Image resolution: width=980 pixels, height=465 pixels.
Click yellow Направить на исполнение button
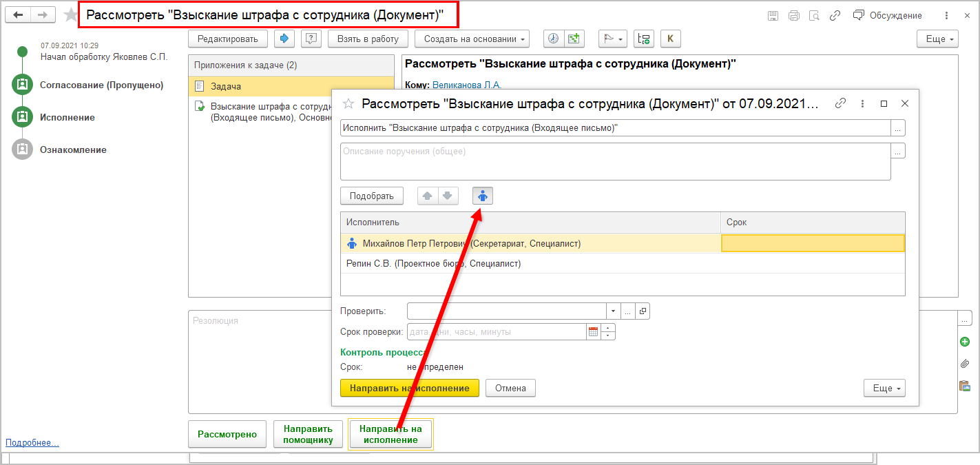[410, 388]
